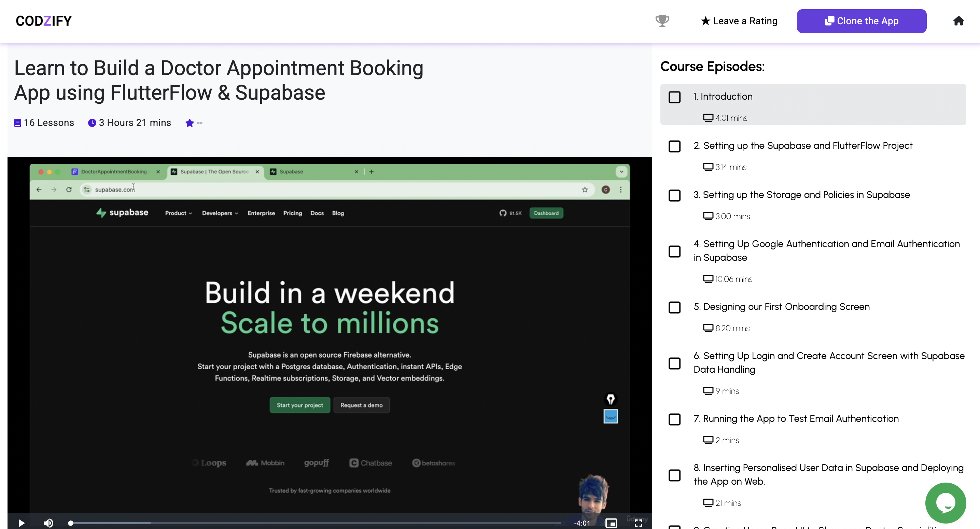Click the 8:20 mins duration label
Screen dimensions: 980x529
tap(732, 328)
